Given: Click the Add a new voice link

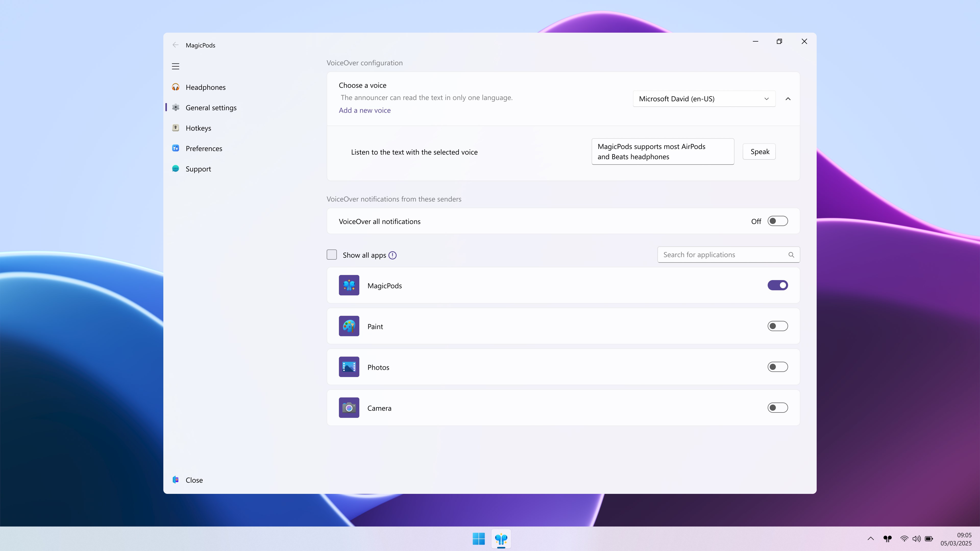Looking at the screenshot, I should coord(364,110).
